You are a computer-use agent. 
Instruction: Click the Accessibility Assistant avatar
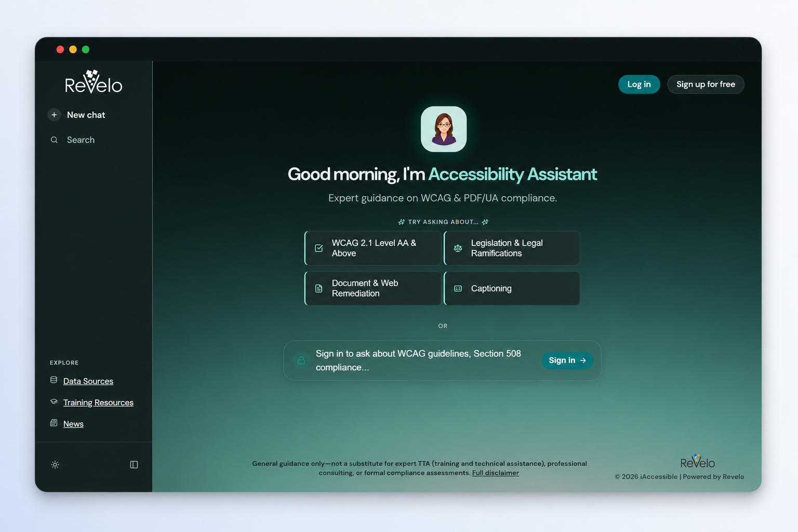[444, 129]
